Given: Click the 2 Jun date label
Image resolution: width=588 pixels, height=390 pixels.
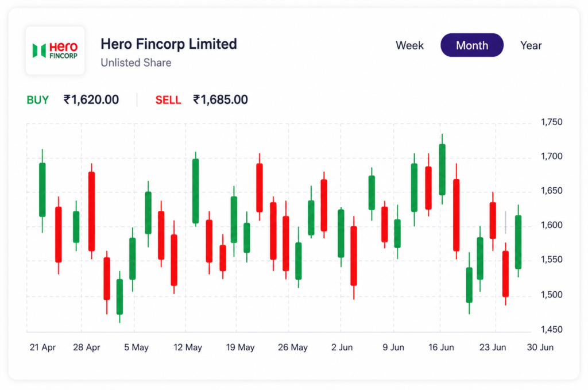Looking at the screenshot, I should click(342, 347).
